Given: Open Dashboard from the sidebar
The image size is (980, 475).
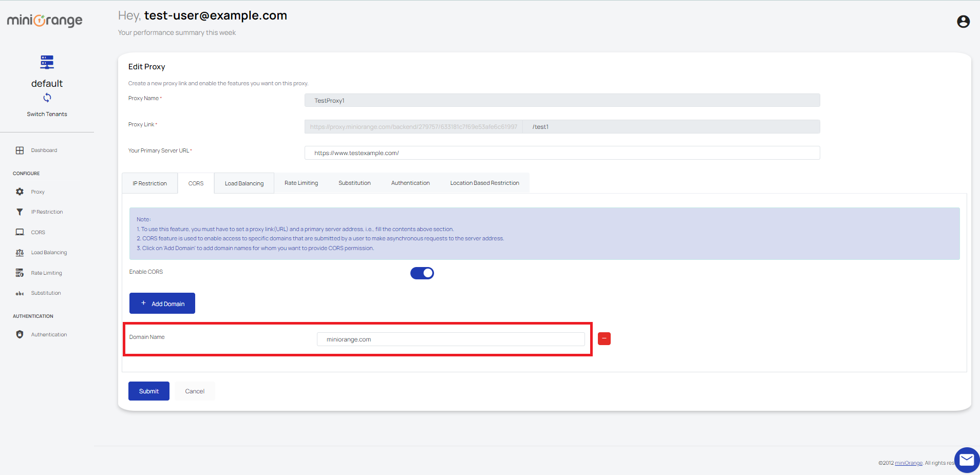Looking at the screenshot, I should tap(44, 150).
